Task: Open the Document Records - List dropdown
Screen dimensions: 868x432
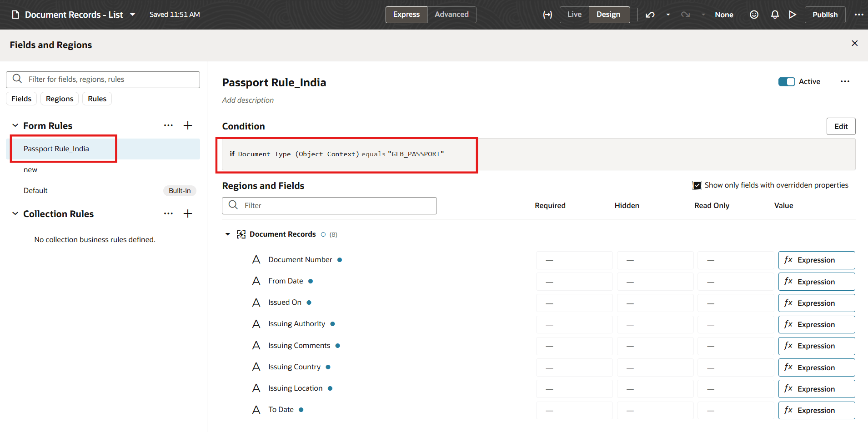Action: click(x=132, y=15)
